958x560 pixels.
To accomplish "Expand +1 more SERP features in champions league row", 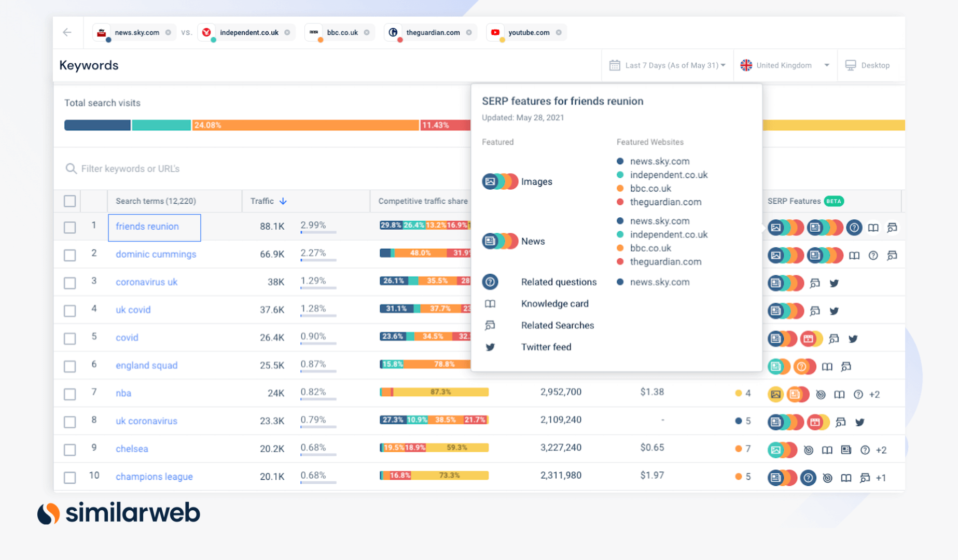I will coord(881,478).
